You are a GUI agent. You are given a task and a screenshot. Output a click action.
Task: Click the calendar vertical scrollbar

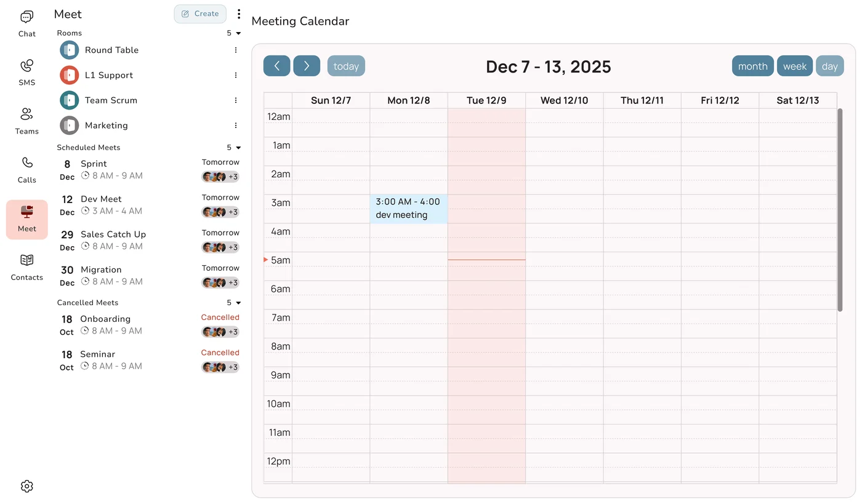[x=840, y=210]
